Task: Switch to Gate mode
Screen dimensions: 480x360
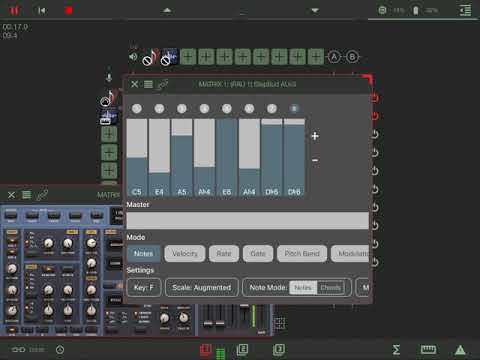Action: [258, 254]
